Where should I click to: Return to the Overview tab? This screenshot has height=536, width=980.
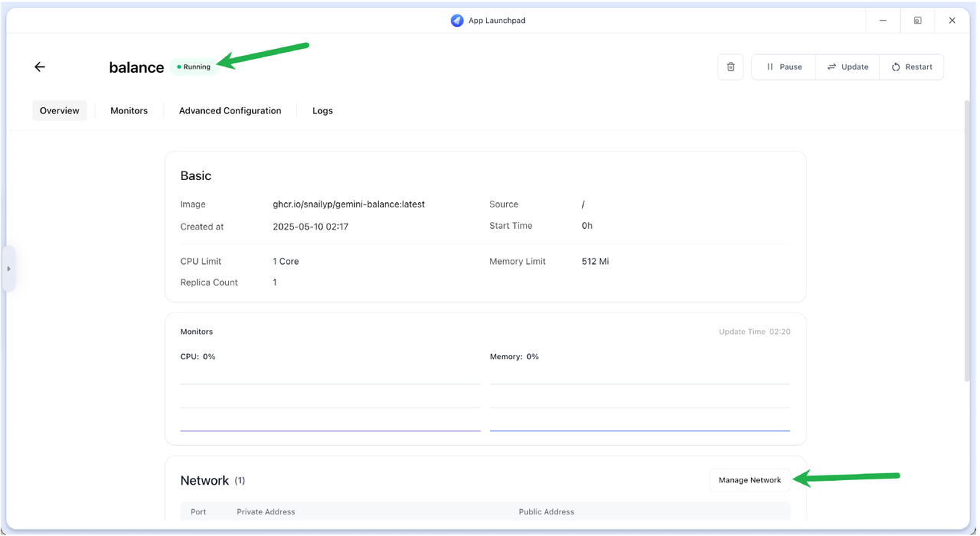coord(59,110)
